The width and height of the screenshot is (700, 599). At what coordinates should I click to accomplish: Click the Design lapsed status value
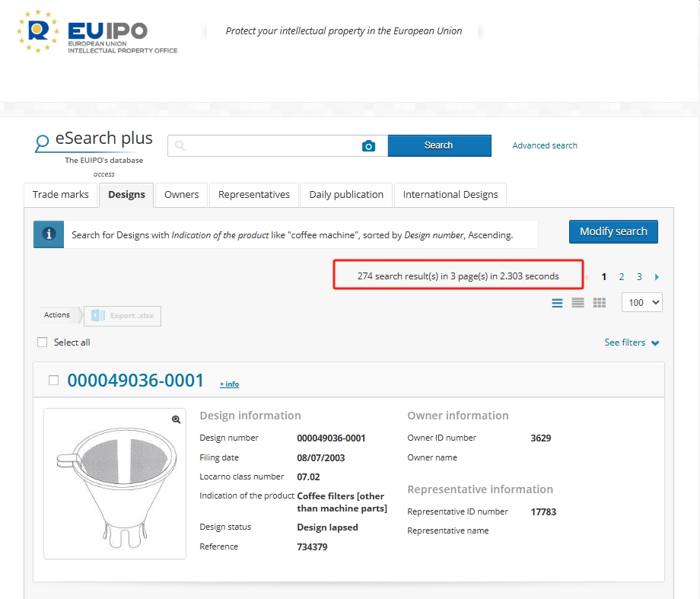coord(327,527)
